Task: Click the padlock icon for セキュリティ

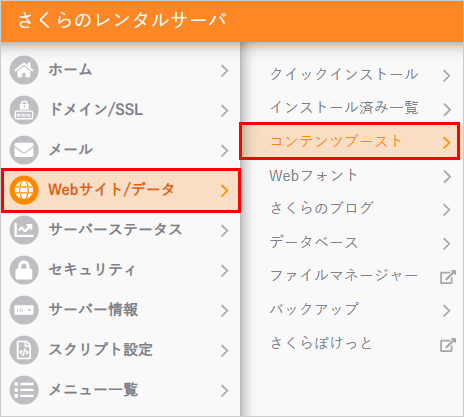Action: [x=24, y=270]
